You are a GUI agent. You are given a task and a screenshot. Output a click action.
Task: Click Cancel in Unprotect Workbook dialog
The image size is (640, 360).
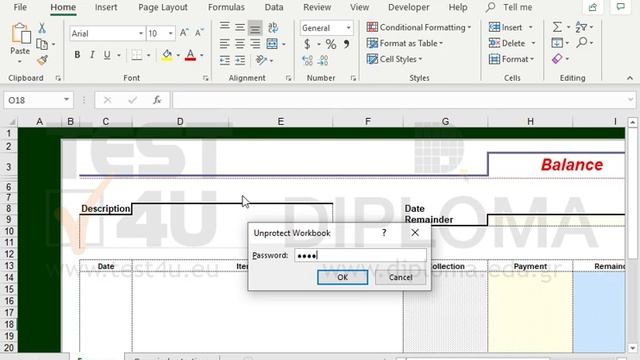coord(400,278)
